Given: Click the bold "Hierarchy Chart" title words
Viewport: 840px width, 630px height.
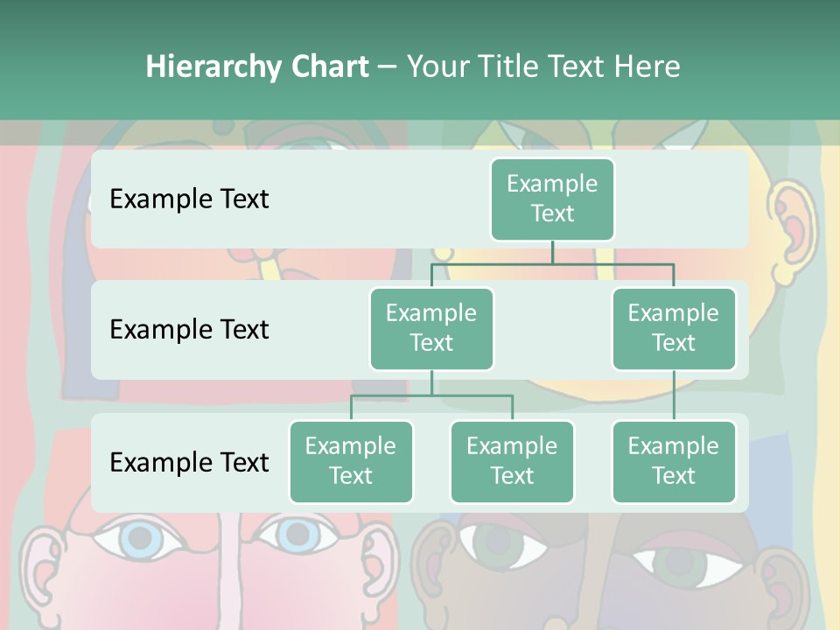Looking at the screenshot, I should [257, 66].
